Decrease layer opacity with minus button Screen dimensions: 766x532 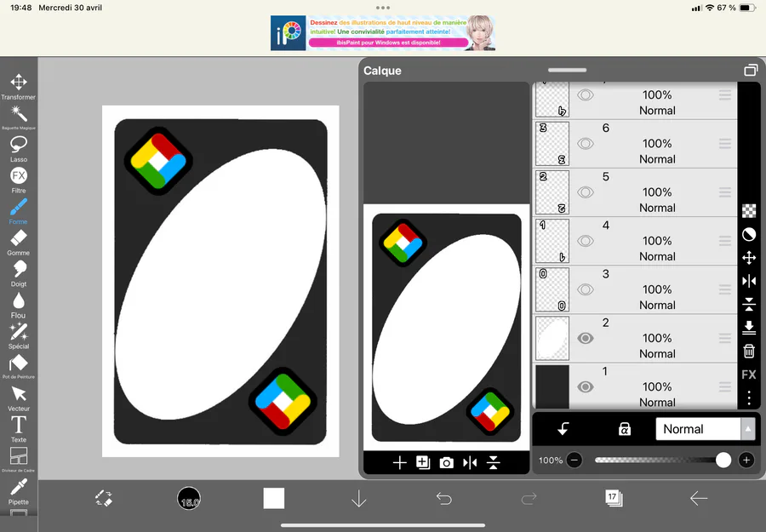[574, 460]
